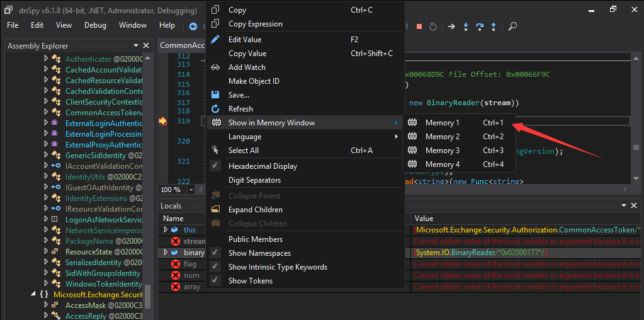This screenshot has width=644, height=320.
Task: Choose Make Object ID menu entry
Action: (x=305, y=81)
